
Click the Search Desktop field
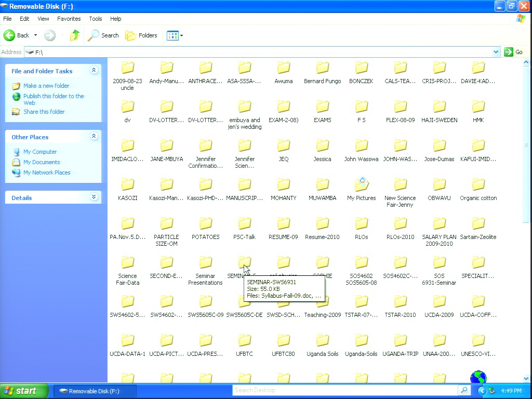pos(345,390)
